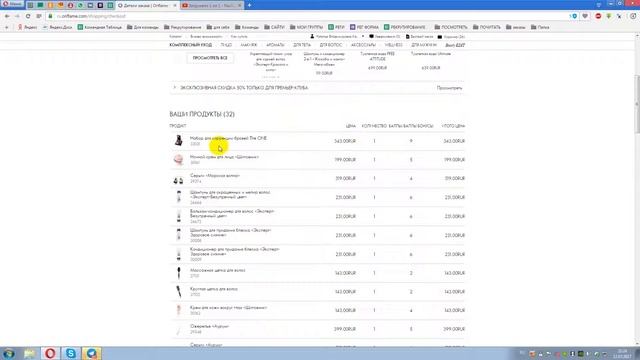
Task: Open product Массажная щетка для волос
Action: click(x=217, y=270)
